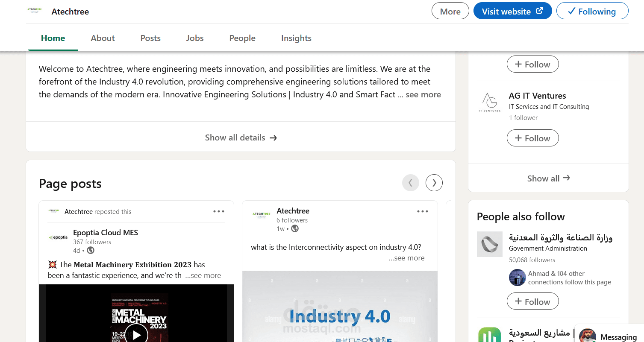The image size is (644, 342).
Task: Follow AG IT Ventures
Action: tap(532, 138)
